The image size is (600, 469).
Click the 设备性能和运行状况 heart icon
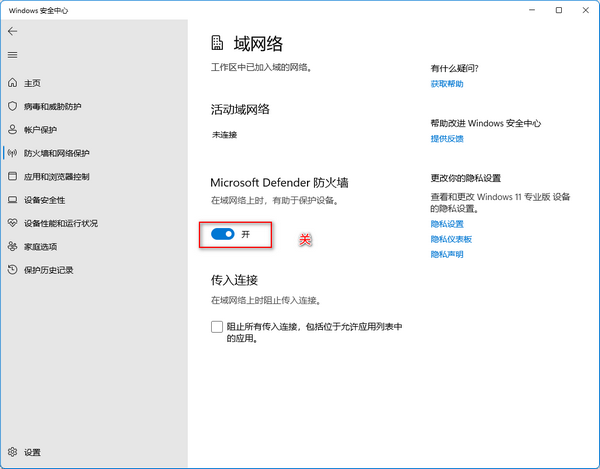tap(12, 223)
